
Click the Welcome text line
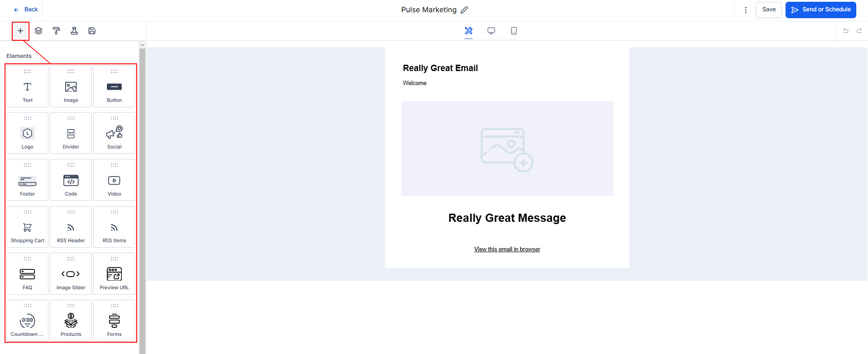point(415,83)
